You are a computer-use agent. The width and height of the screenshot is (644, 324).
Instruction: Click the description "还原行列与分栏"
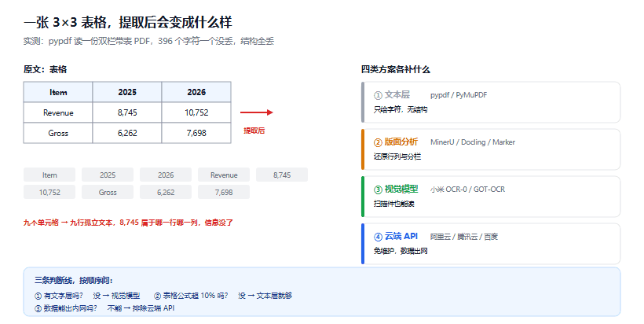tap(397, 156)
